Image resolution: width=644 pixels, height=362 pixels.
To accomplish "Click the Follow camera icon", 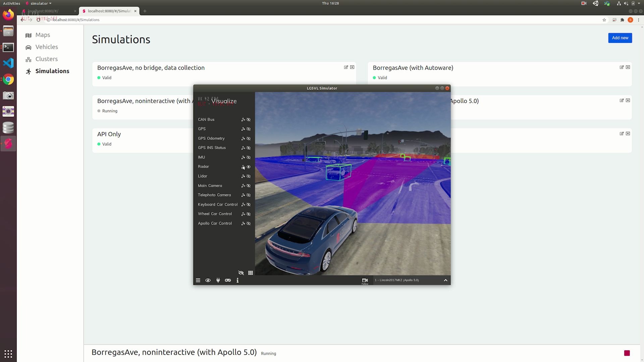I will pos(365,280).
